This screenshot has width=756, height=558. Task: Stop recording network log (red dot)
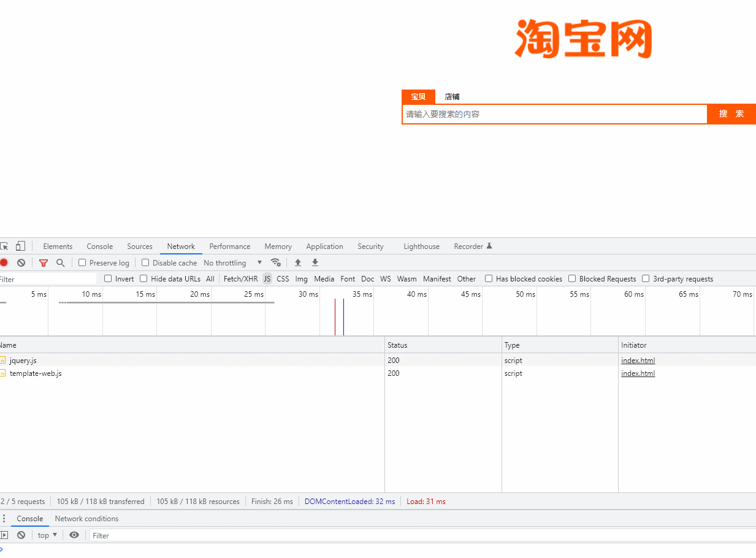coord(4,263)
